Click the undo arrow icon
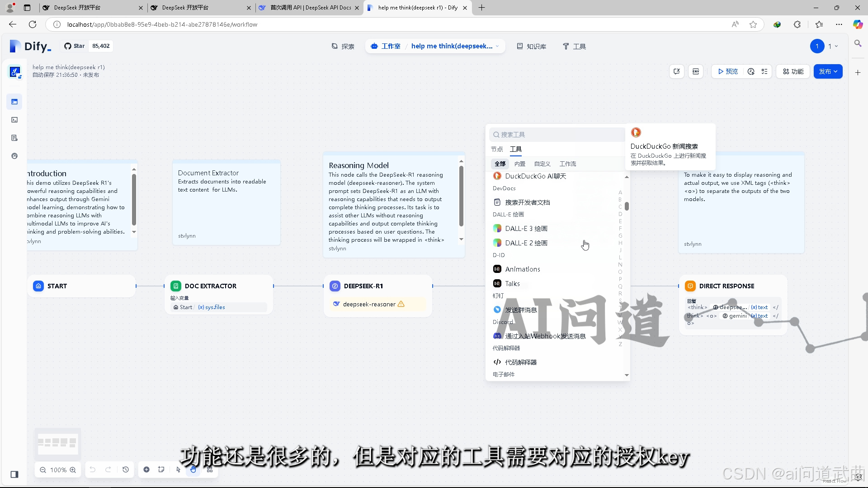Viewport: 868px width, 488px height. 93,470
